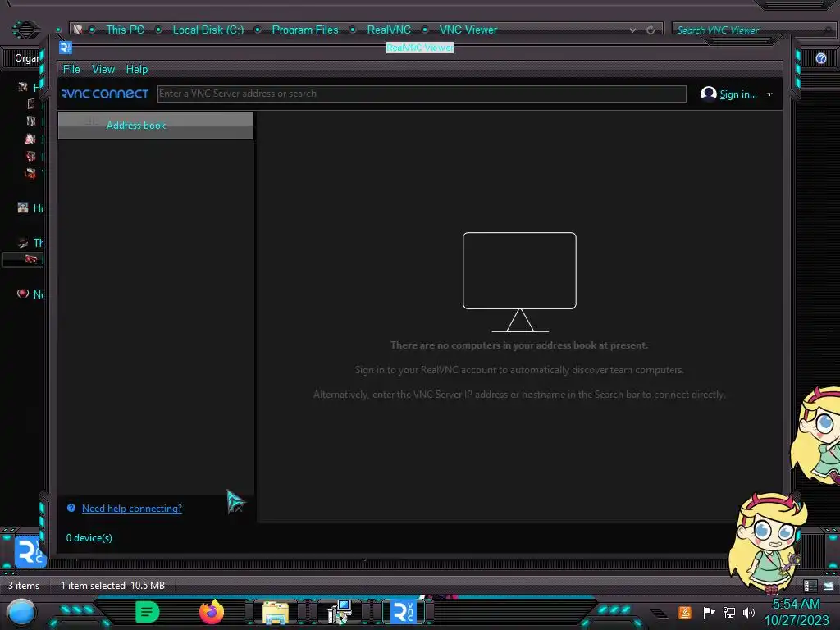Open Firefox from the taskbar

(212, 612)
